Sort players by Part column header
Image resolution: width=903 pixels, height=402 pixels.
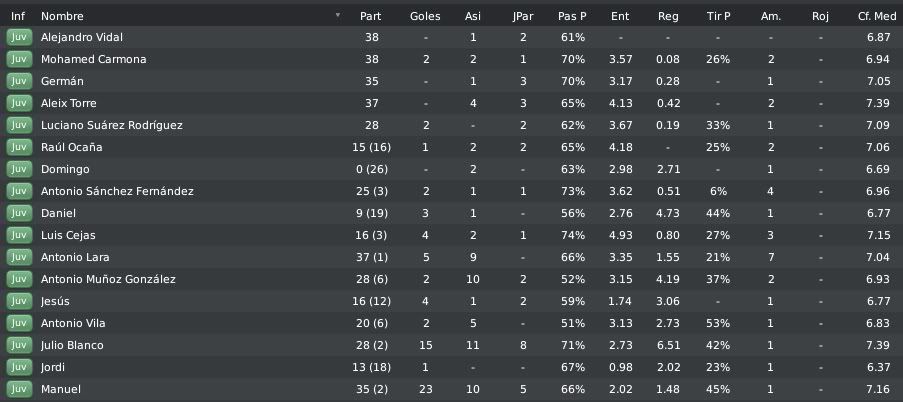point(370,16)
